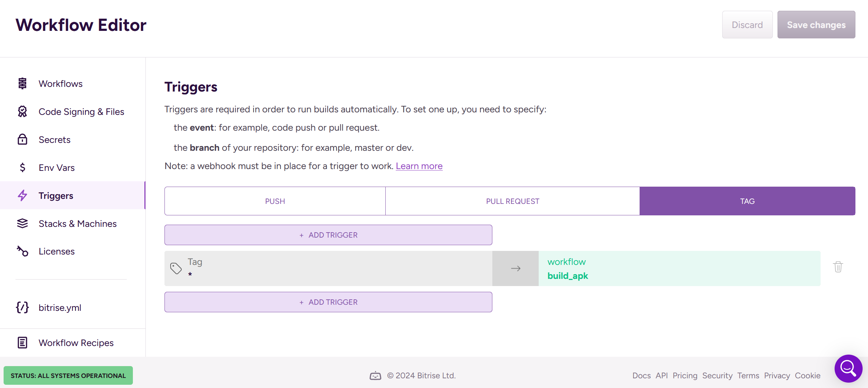Click Save changes button
Viewport: 868px width, 388px height.
(x=816, y=25)
